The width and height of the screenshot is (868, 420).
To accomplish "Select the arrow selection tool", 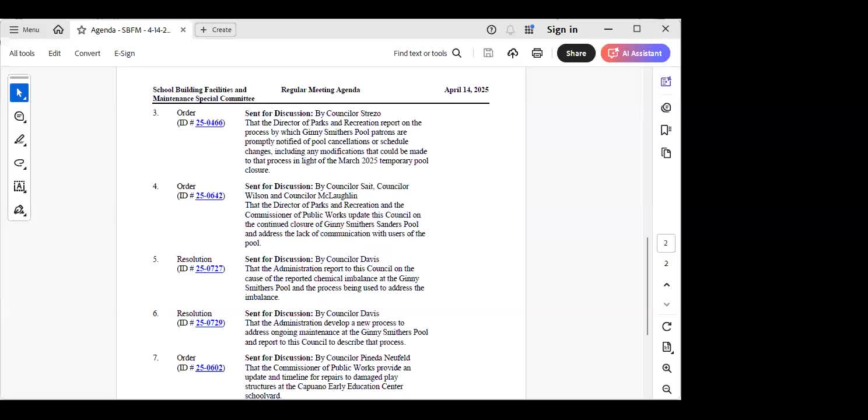I will tap(19, 93).
